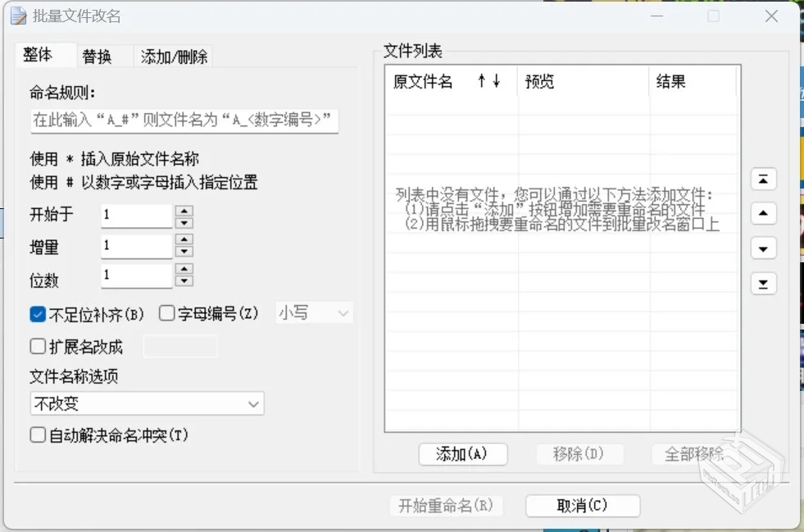
Task: Click the 取消 button
Action: 582,506
